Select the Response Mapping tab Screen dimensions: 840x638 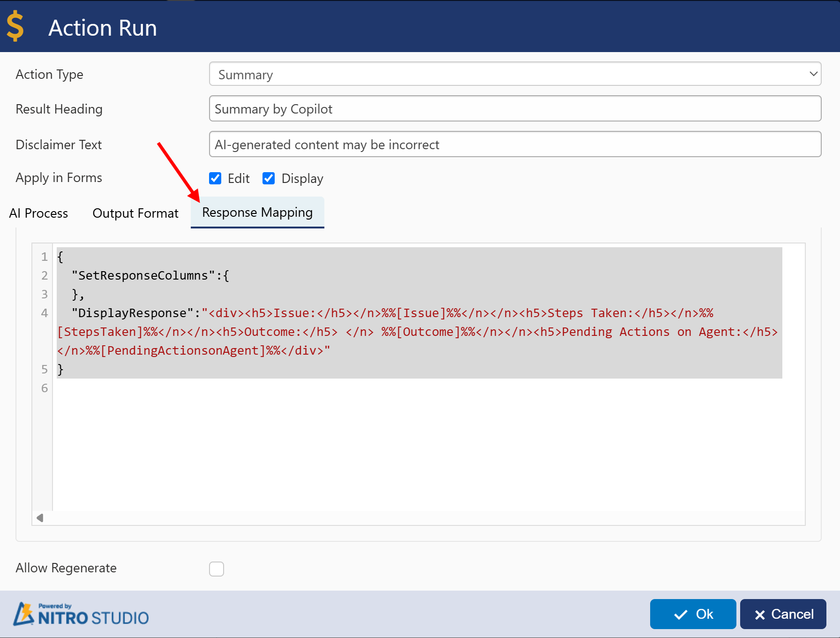tap(257, 213)
